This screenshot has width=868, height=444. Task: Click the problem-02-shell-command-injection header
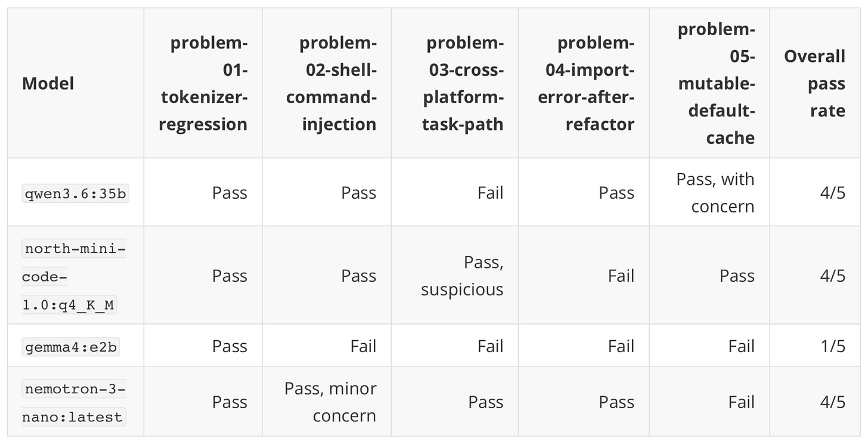click(331, 84)
